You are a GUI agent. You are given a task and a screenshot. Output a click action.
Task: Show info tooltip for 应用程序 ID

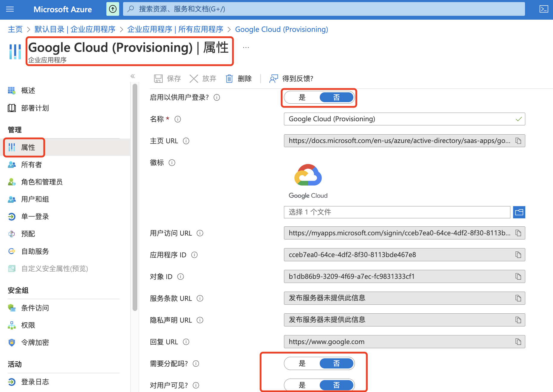[195, 255]
